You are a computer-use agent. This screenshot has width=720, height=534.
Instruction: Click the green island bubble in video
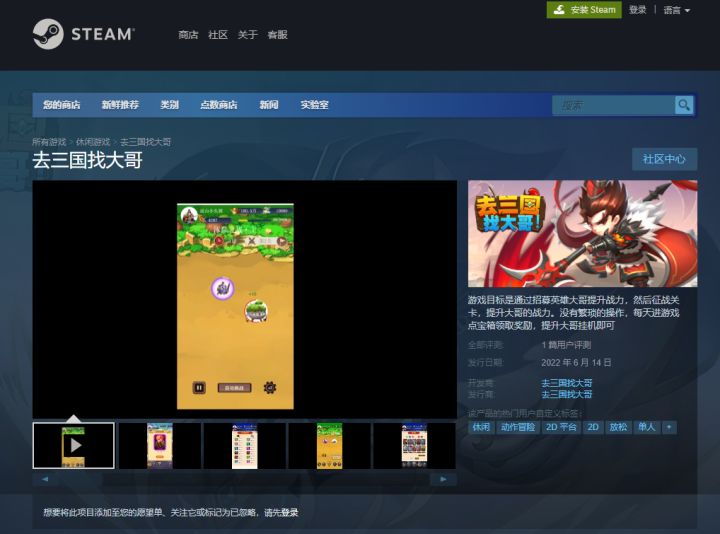point(256,311)
